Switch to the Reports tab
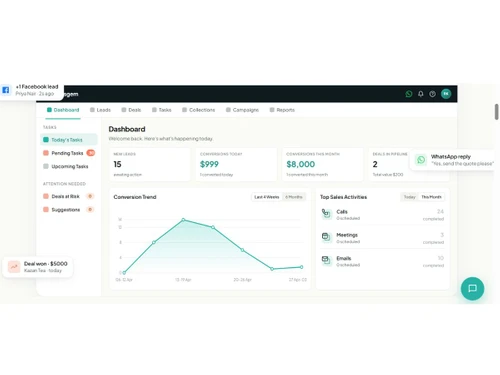Screen dimensions: 500x375 tap(282, 110)
